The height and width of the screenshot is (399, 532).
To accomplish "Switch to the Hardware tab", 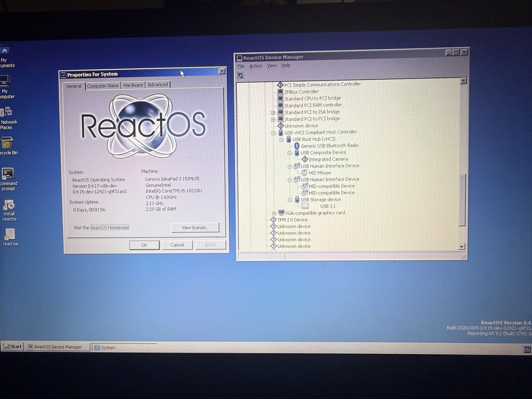I will click(x=133, y=85).
